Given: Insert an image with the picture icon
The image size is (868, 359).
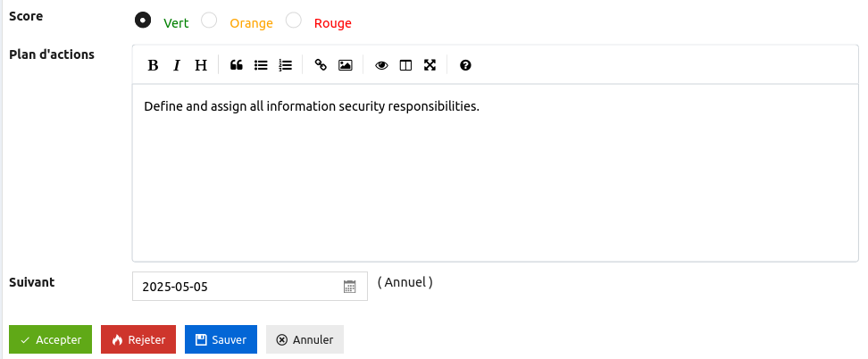Looking at the screenshot, I should tap(345, 65).
